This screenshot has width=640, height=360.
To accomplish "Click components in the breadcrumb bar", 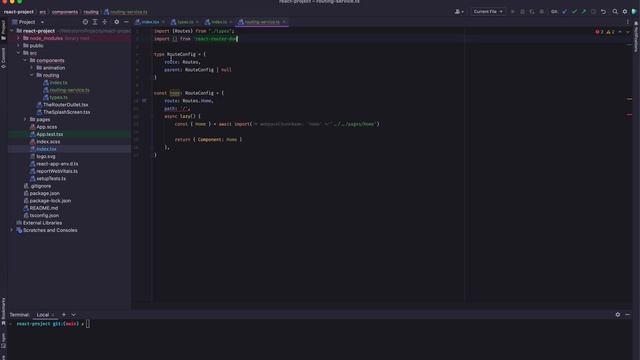I will [65, 12].
